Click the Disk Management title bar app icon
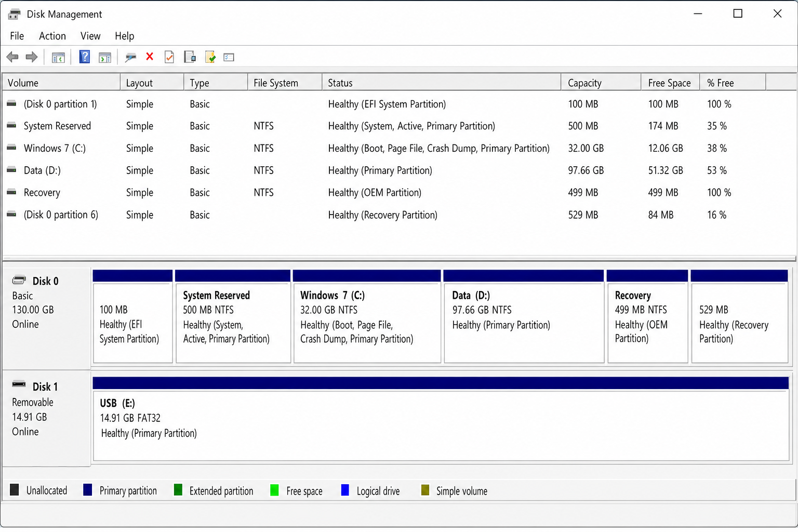 (x=14, y=14)
